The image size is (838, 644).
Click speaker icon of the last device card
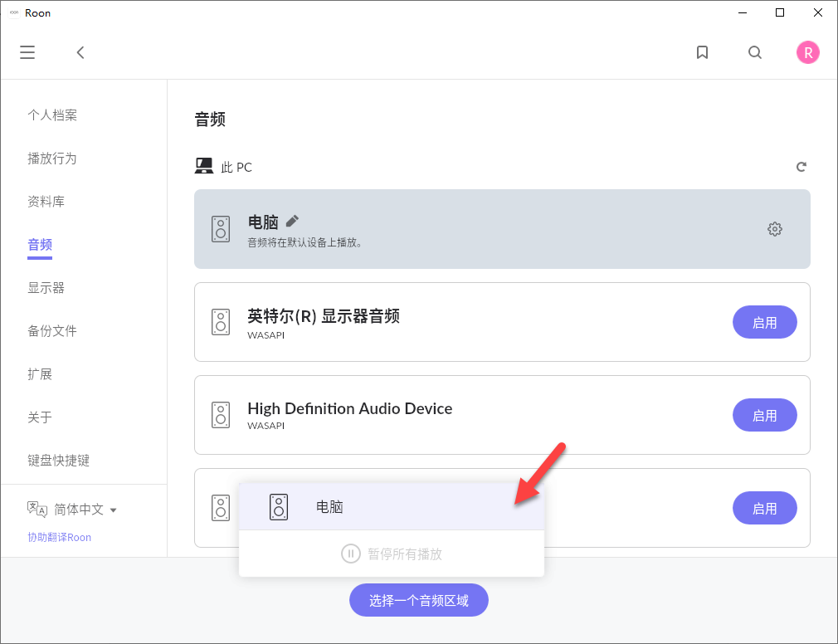(x=221, y=508)
